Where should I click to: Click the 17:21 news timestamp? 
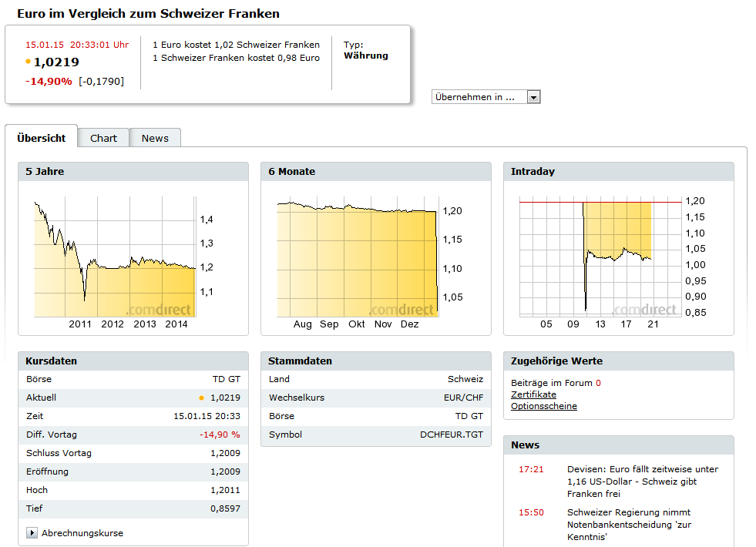click(x=531, y=469)
